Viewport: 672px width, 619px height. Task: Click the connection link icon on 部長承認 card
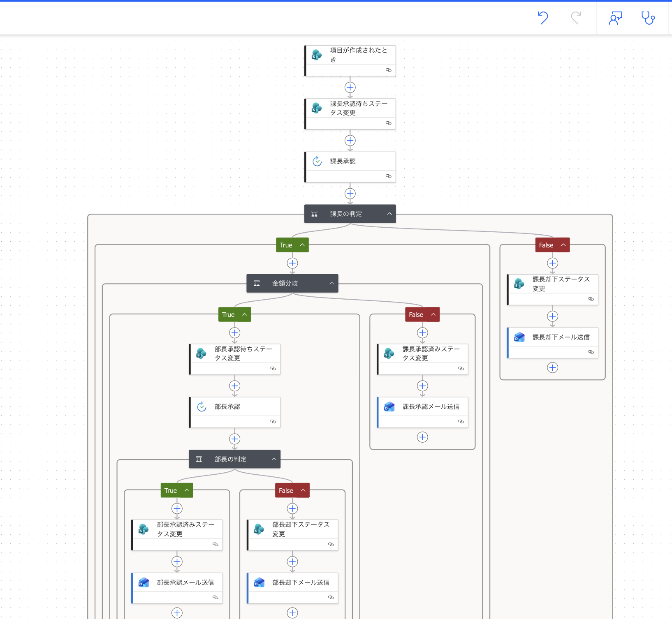click(273, 421)
